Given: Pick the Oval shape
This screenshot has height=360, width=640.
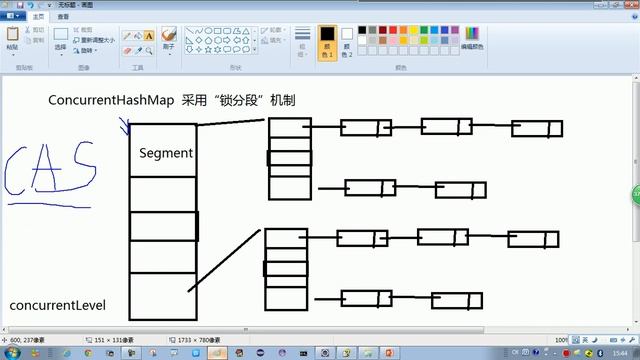Looking at the screenshot, I should coord(208,31).
